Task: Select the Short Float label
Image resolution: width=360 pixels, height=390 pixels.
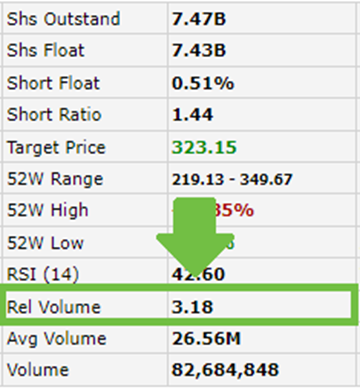Action: coord(53,83)
